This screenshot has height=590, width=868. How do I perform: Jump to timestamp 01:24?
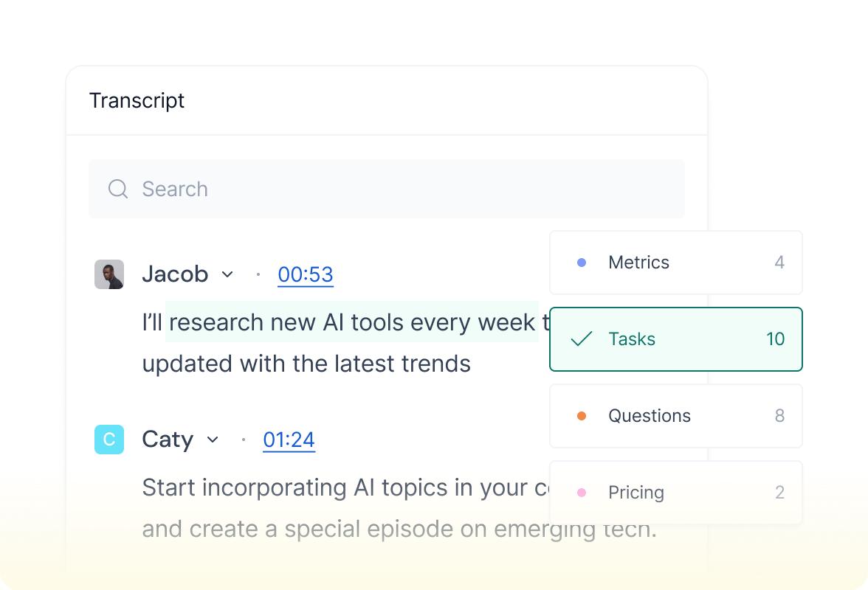(289, 440)
